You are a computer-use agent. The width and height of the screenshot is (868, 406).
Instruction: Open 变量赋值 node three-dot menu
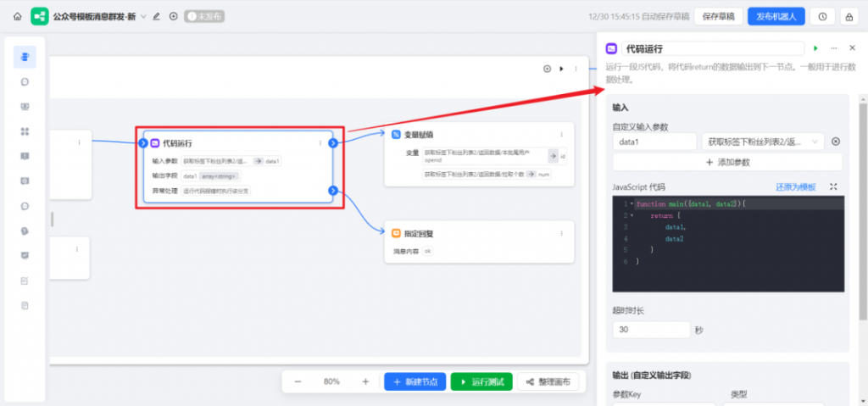[x=561, y=135]
